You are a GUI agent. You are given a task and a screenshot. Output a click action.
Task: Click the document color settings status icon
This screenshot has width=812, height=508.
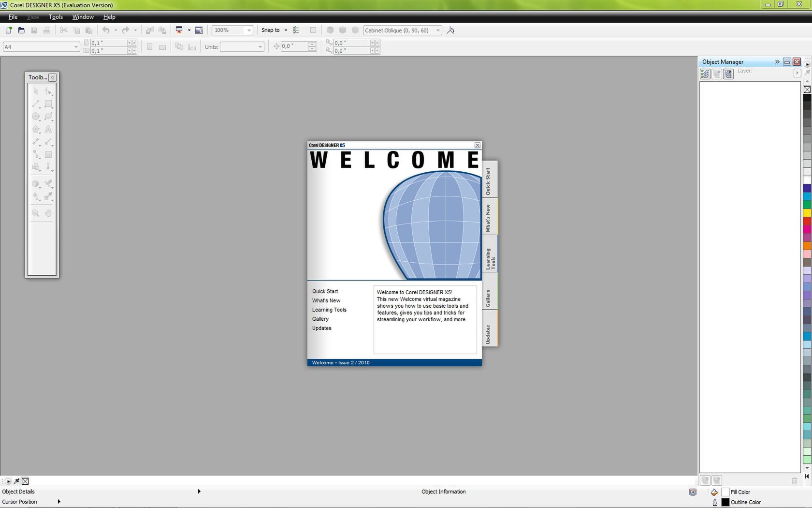pos(693,492)
